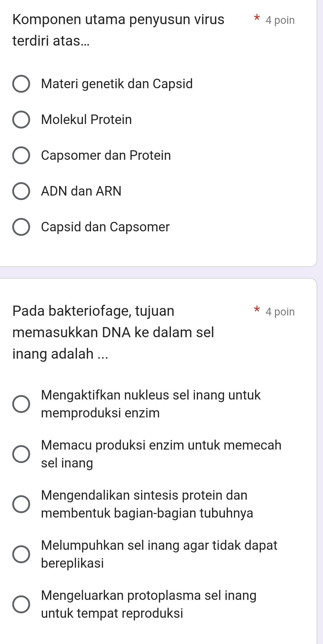Click the "4 poin" label on the second question
Viewport: 323px width, 644px height.
tap(280, 311)
